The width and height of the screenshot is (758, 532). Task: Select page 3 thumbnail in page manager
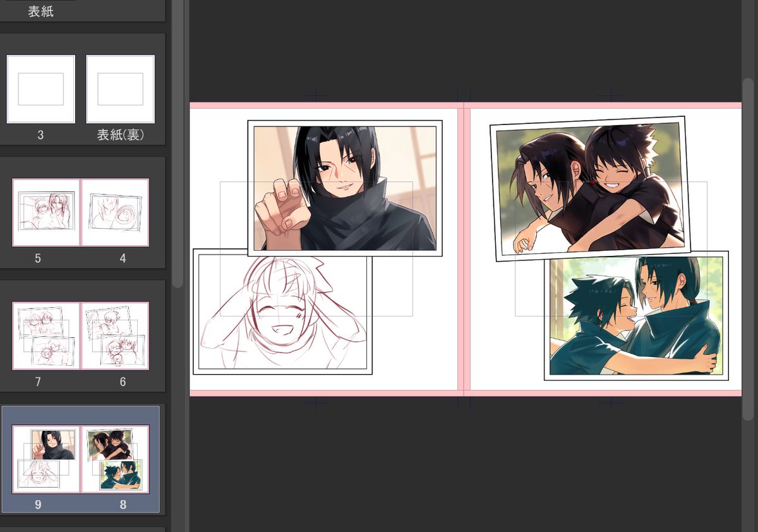41,89
